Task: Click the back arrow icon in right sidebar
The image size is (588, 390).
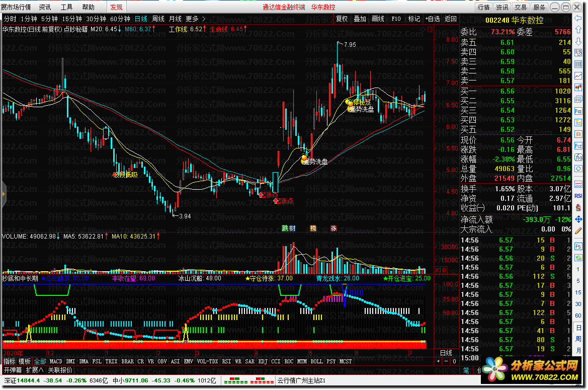Action: [x=578, y=18]
